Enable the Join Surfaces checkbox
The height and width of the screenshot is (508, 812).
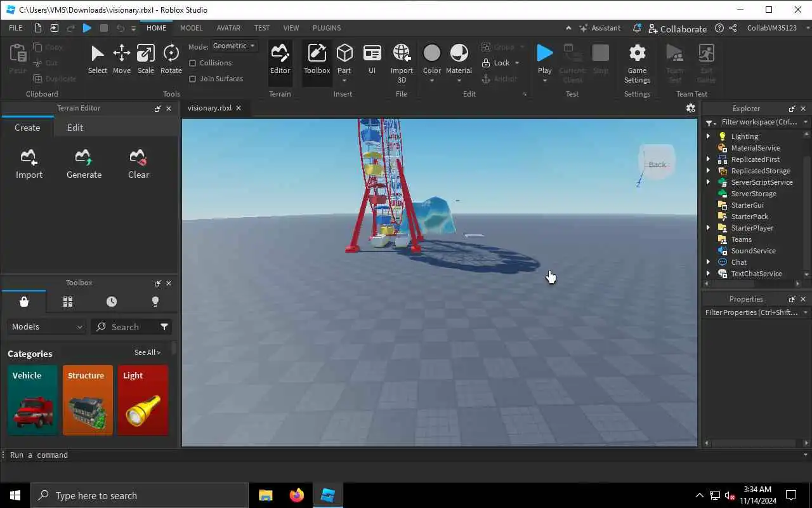193,79
